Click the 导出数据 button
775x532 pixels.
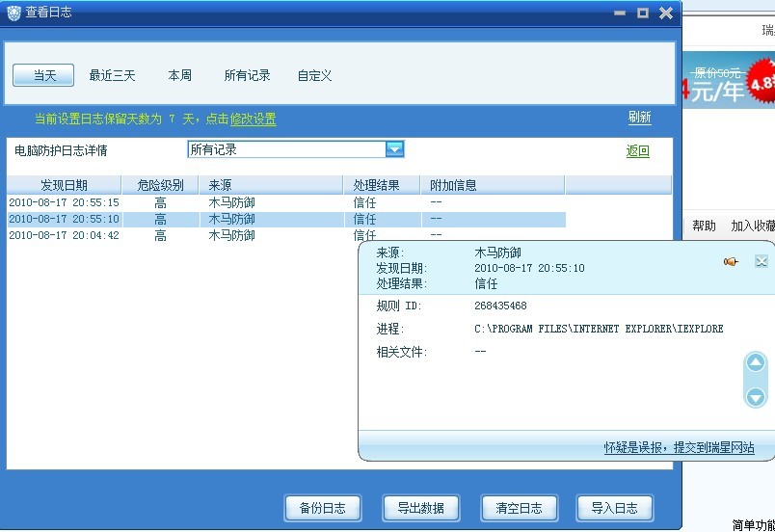pos(421,508)
